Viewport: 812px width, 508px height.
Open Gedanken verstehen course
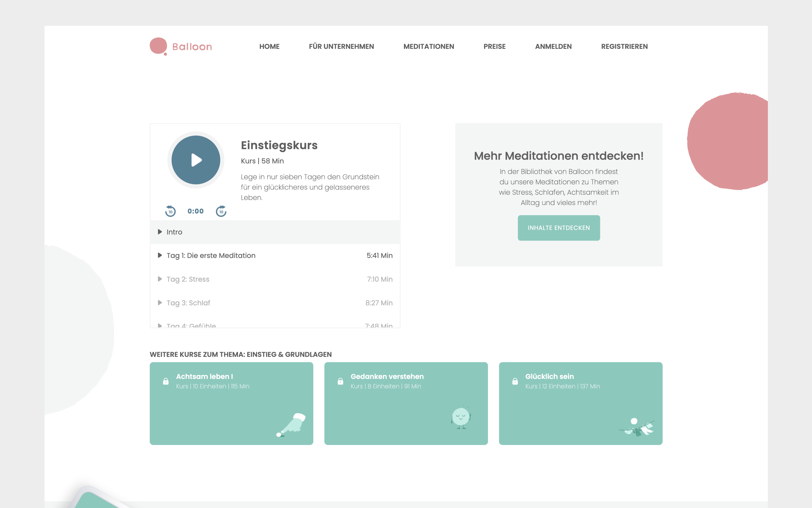[406, 404]
